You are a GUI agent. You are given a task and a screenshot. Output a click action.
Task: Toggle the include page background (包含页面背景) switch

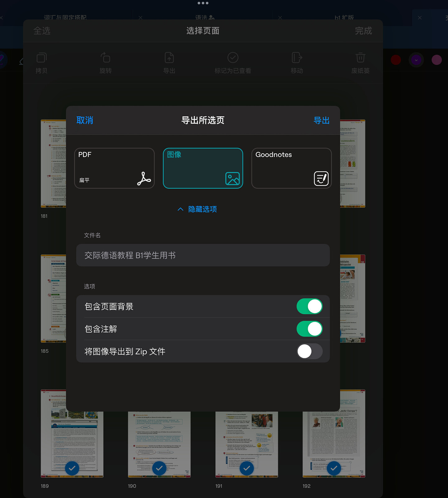[x=309, y=306]
